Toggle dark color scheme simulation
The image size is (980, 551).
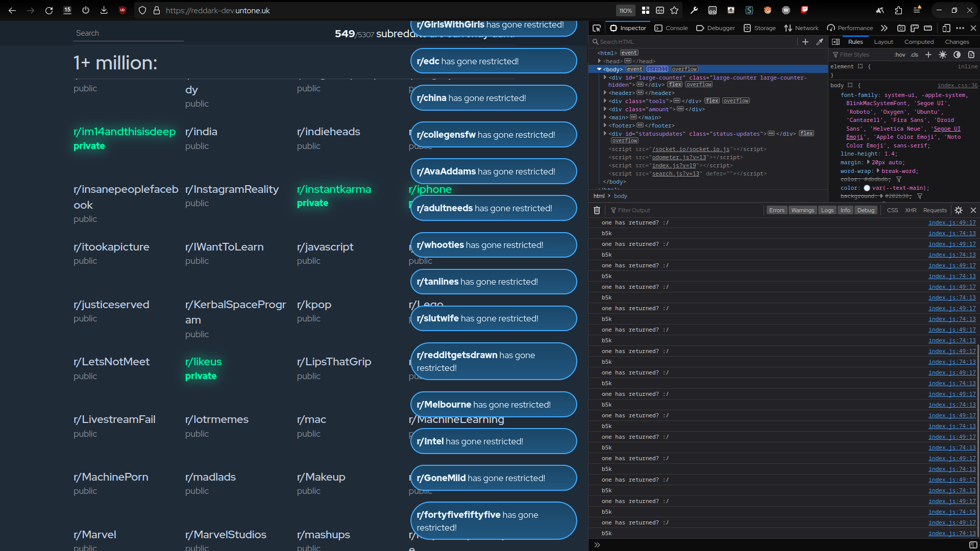click(957, 55)
